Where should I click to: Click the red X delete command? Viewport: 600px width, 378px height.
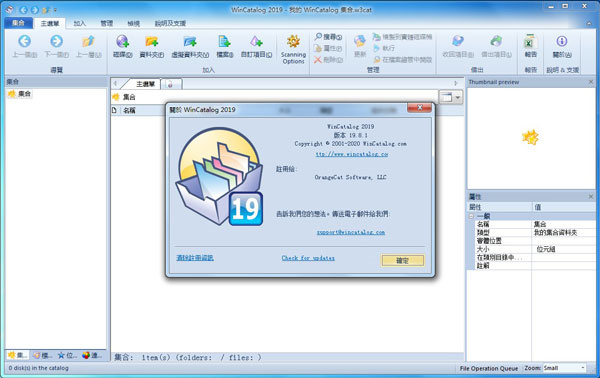click(328, 60)
